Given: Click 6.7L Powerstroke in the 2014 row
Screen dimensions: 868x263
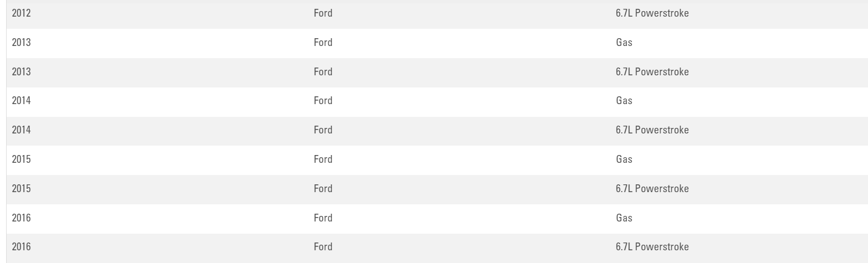Looking at the screenshot, I should [x=652, y=130].
